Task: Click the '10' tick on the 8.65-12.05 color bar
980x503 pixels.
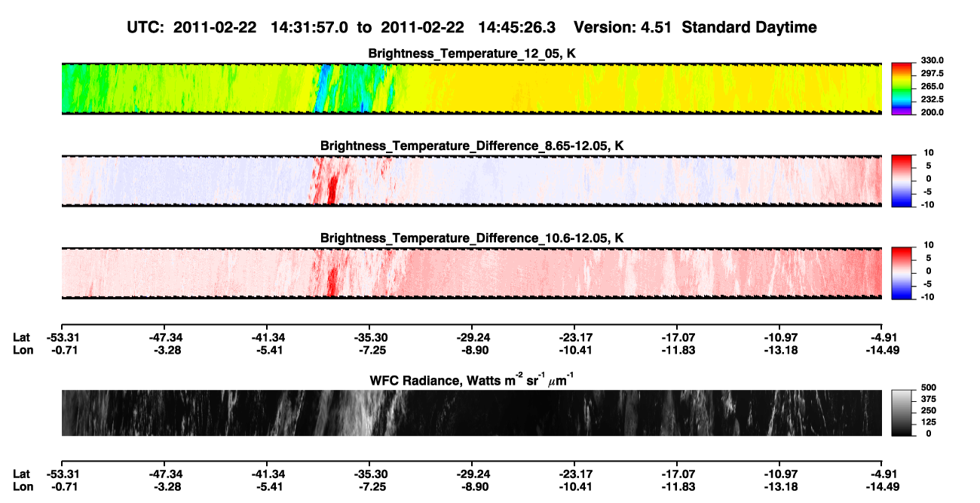Action: [929, 153]
